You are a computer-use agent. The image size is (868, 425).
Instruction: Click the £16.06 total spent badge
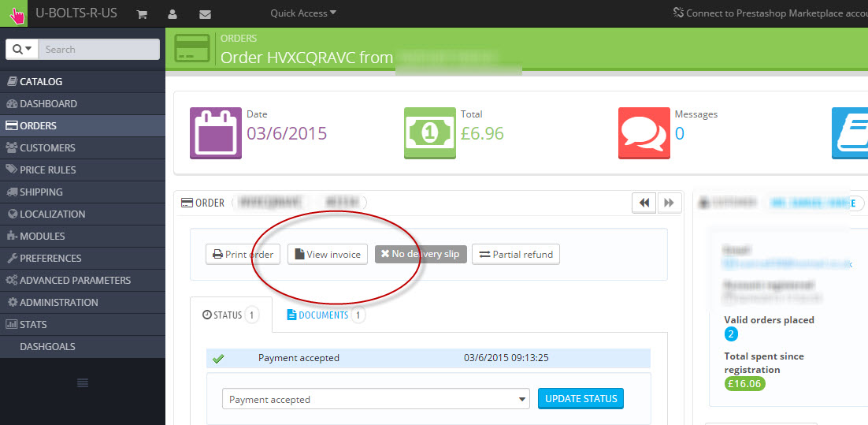(x=744, y=384)
